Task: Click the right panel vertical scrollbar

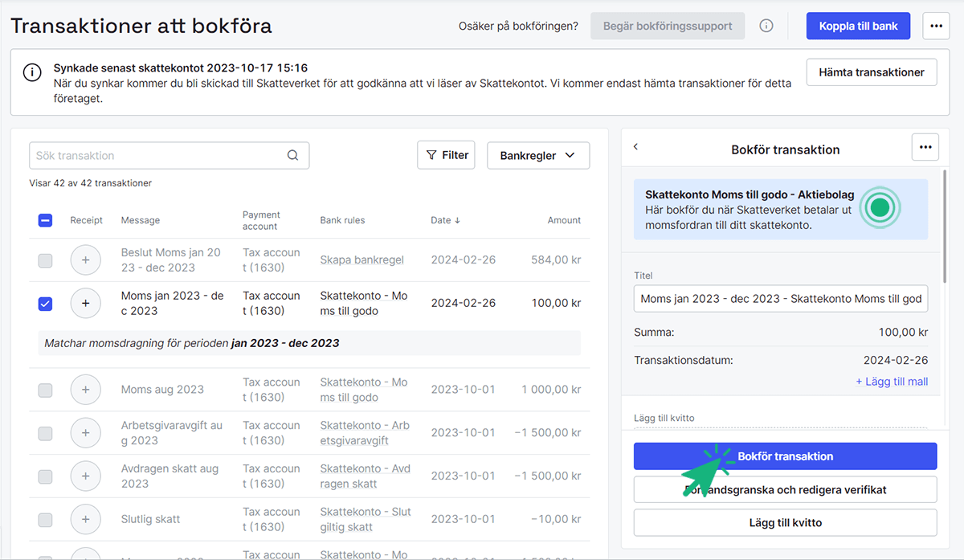Action: coord(945,225)
